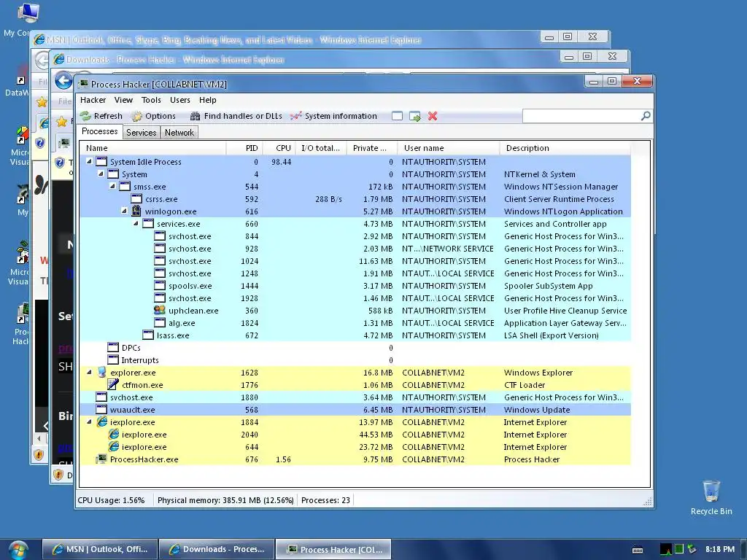Open Find handles or DLLs
The height and width of the screenshot is (560, 747).
pyautogui.click(x=236, y=116)
